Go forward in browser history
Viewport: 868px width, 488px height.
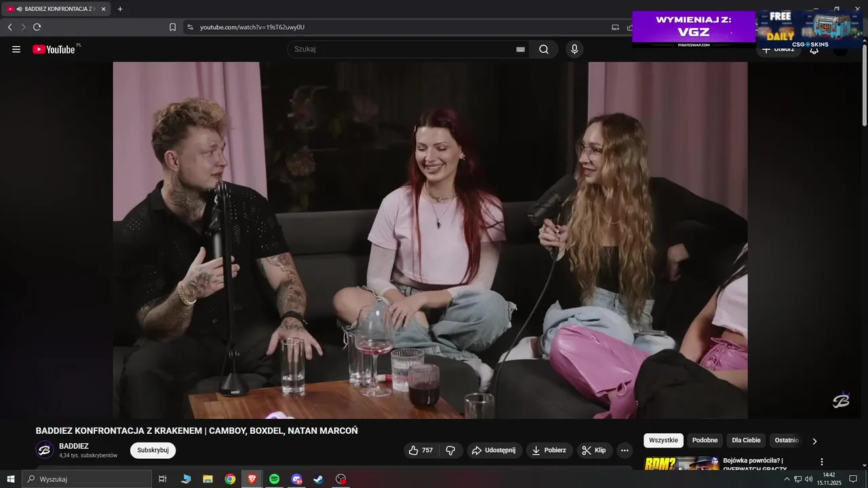click(x=23, y=27)
